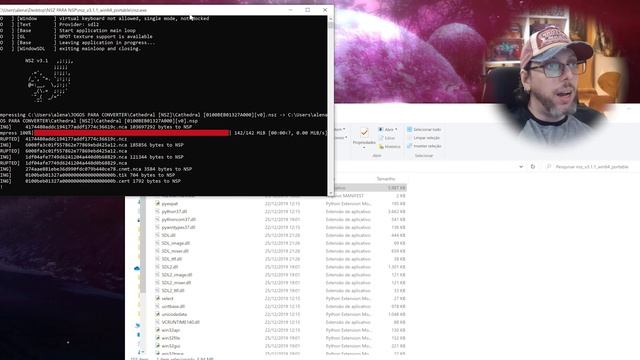Open the address bar history dropdown
The height and width of the screenshot is (360, 640).
[x=521, y=167]
